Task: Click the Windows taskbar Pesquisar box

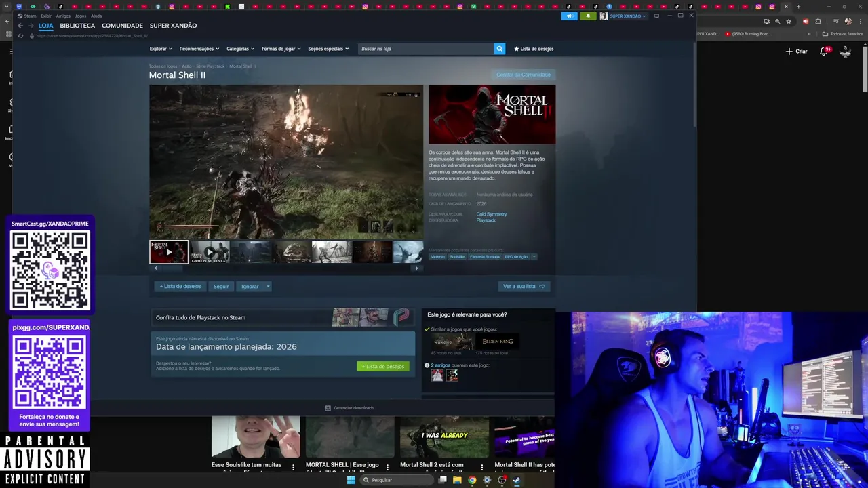Action: [x=396, y=480]
